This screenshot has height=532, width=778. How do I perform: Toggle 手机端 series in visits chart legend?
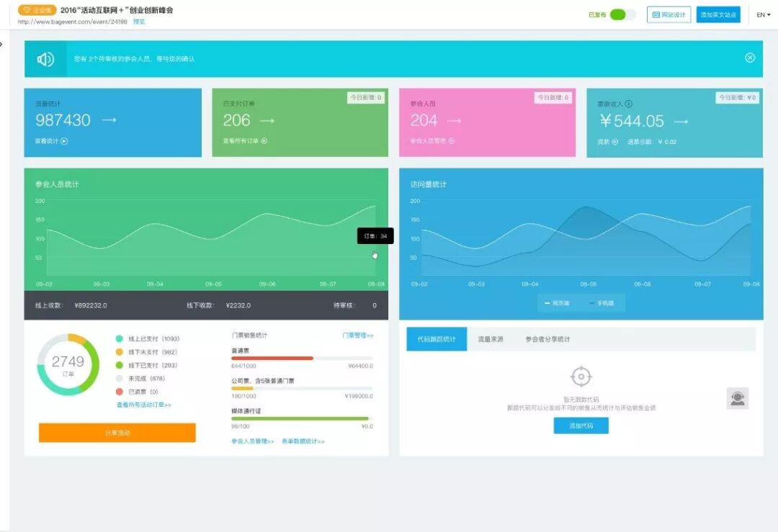point(602,303)
